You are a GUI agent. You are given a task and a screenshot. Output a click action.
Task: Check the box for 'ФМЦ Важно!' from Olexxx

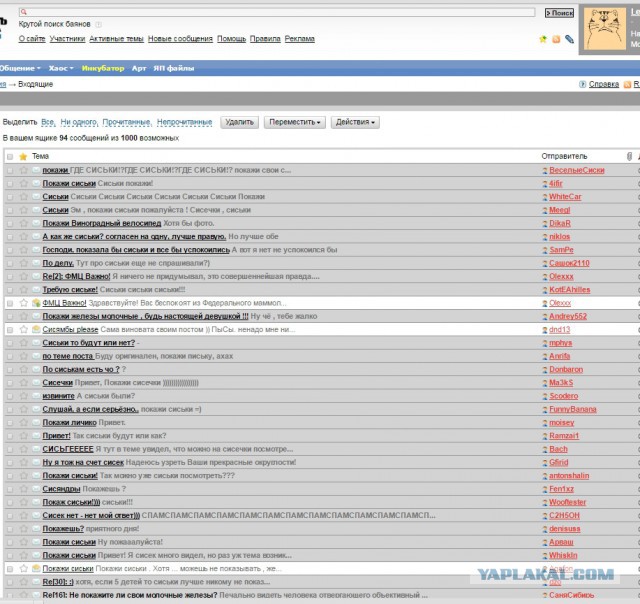pyautogui.click(x=10, y=302)
